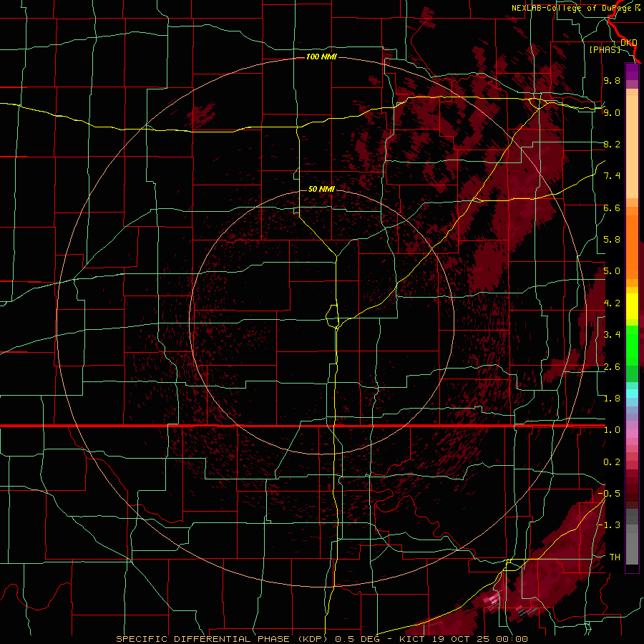The height and width of the screenshot is (644, 644).
Task: Click the yellow three-letter label above [PHAS]
Action: 628,42
